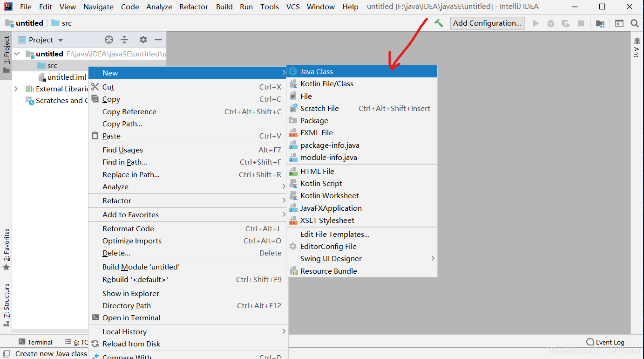Screen dimensions: 644x359
Task: Click the Scratch File icon
Action: 293,108
